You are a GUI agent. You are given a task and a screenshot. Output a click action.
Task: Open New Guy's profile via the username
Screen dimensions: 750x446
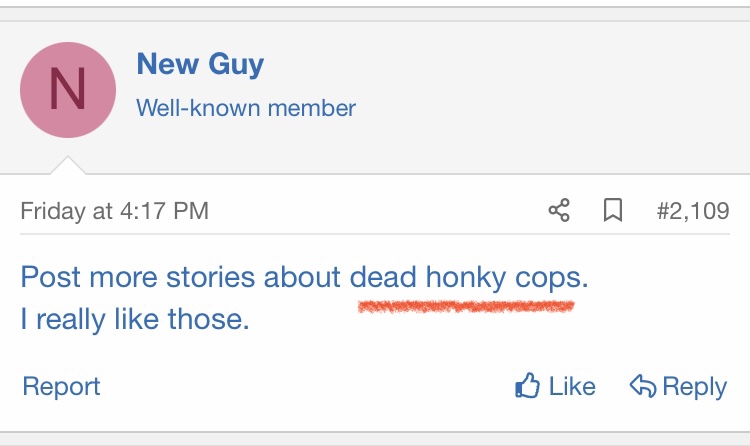pos(200,65)
